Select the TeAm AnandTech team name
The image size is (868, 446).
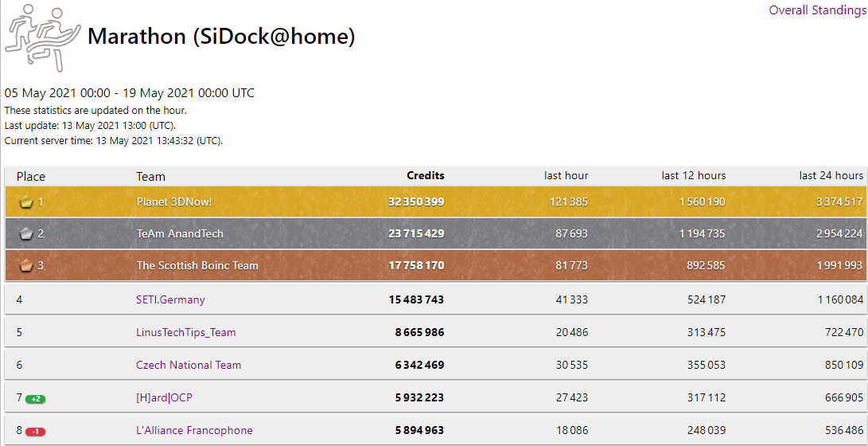(x=180, y=234)
